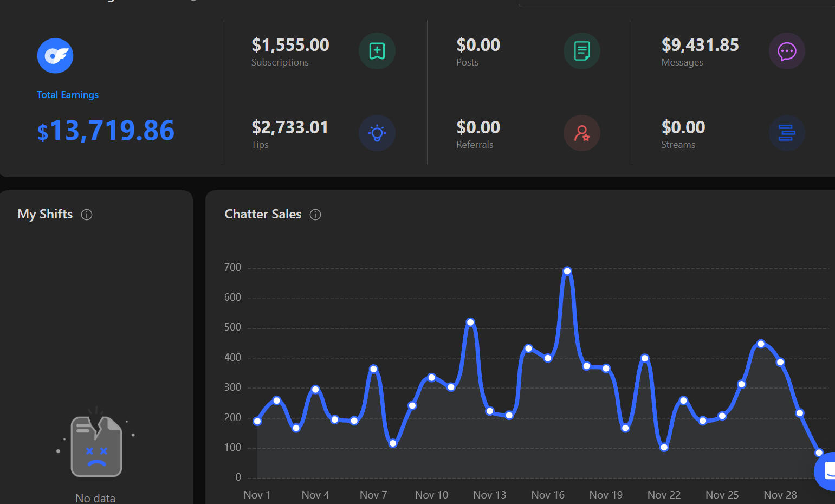The image size is (835, 504).
Task: Click the 400 y-axis label
Action: point(232,357)
